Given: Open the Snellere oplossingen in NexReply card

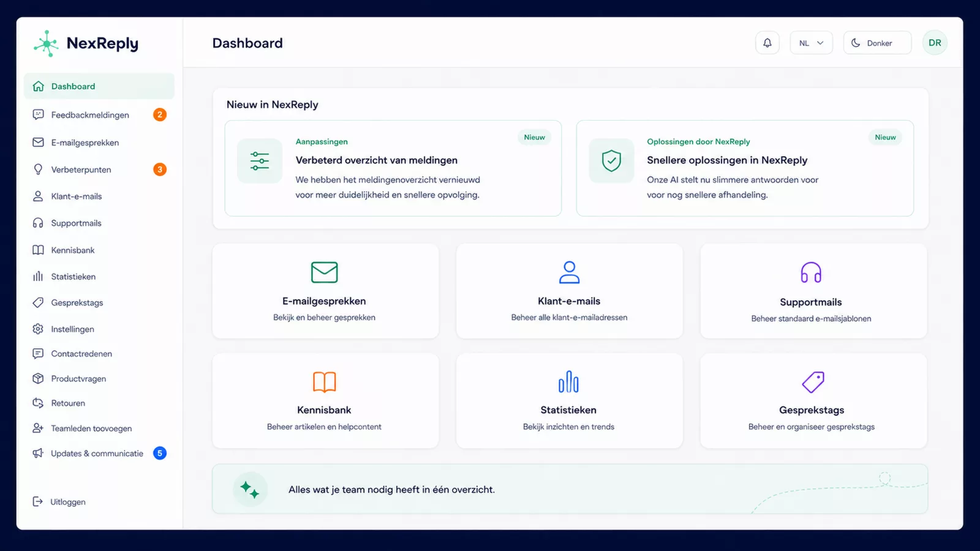Looking at the screenshot, I should click(x=745, y=168).
